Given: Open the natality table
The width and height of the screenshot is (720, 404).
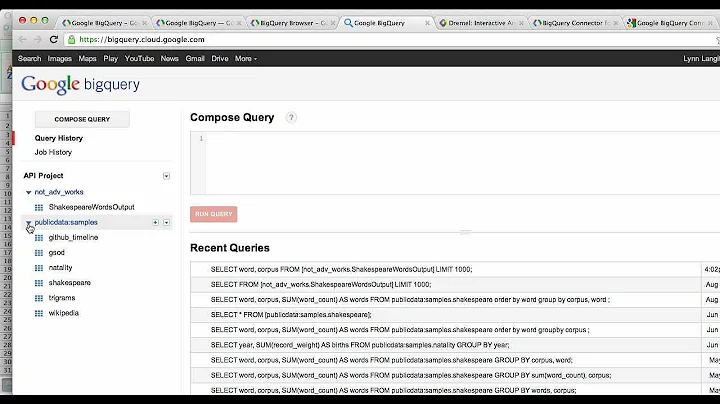Looking at the screenshot, I should click(x=61, y=268).
